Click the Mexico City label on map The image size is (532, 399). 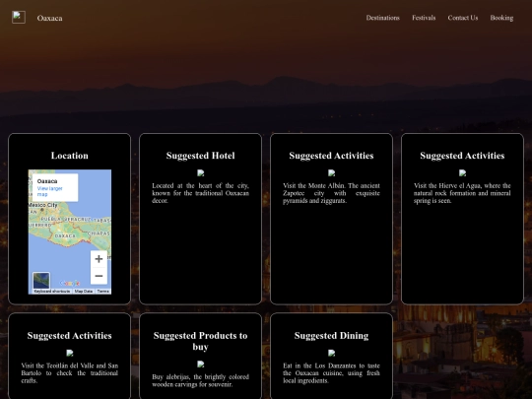point(43,205)
